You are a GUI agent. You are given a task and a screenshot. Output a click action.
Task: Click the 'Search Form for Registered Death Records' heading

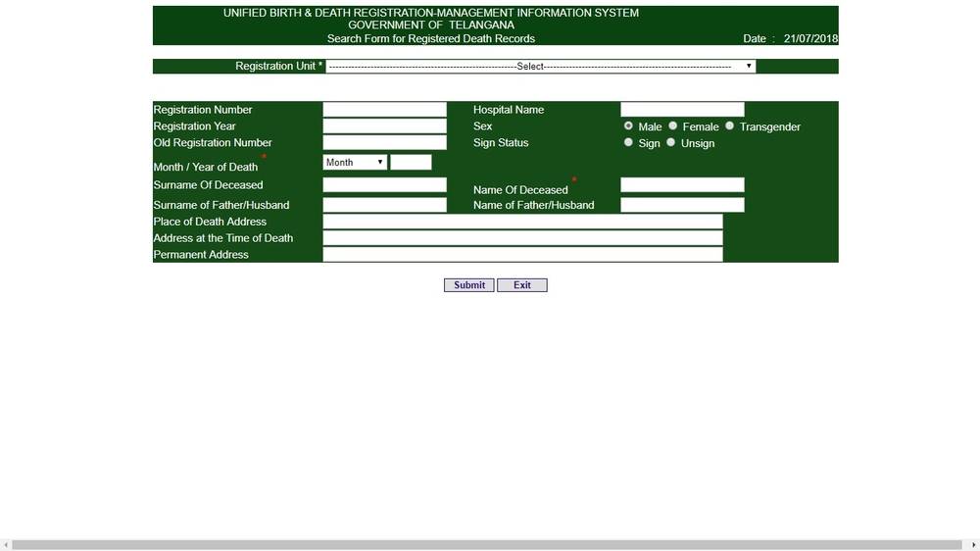(431, 39)
